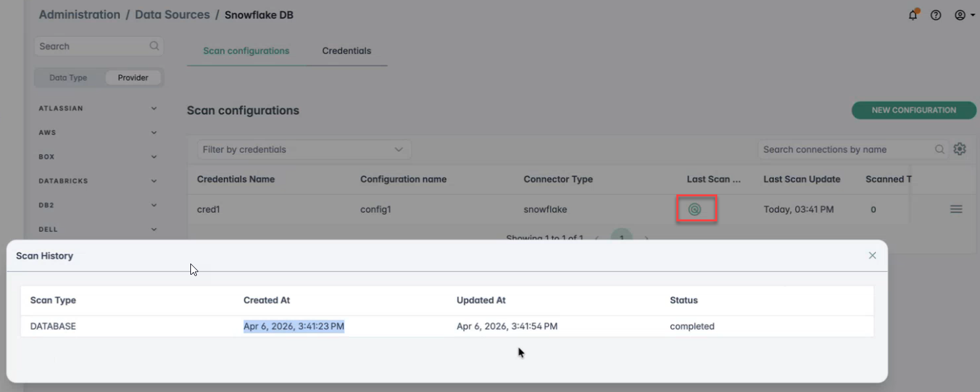The height and width of the screenshot is (392, 980).
Task: Select the Scan configurations tab
Action: 246,51
